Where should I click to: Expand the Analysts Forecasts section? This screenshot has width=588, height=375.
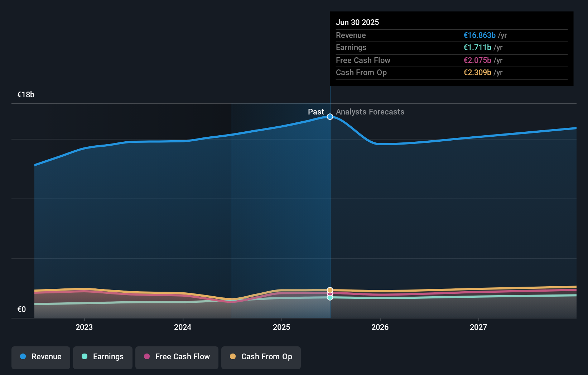(x=370, y=112)
